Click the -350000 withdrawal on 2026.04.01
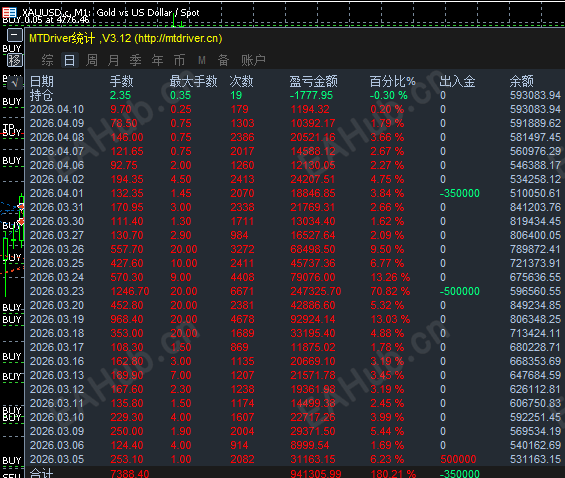Viewport: 565px width, 478px height. 460,193
